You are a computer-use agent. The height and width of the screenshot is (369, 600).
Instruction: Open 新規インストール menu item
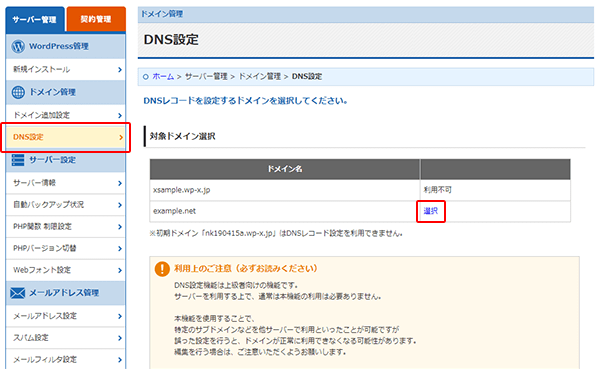[65, 69]
